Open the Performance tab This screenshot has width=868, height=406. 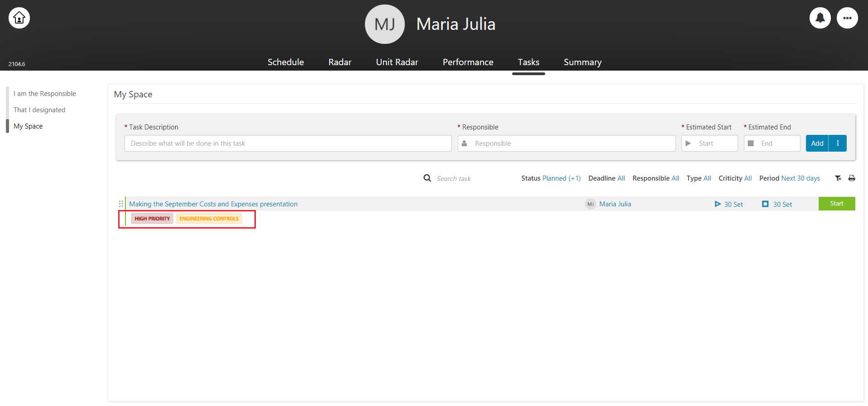click(468, 62)
